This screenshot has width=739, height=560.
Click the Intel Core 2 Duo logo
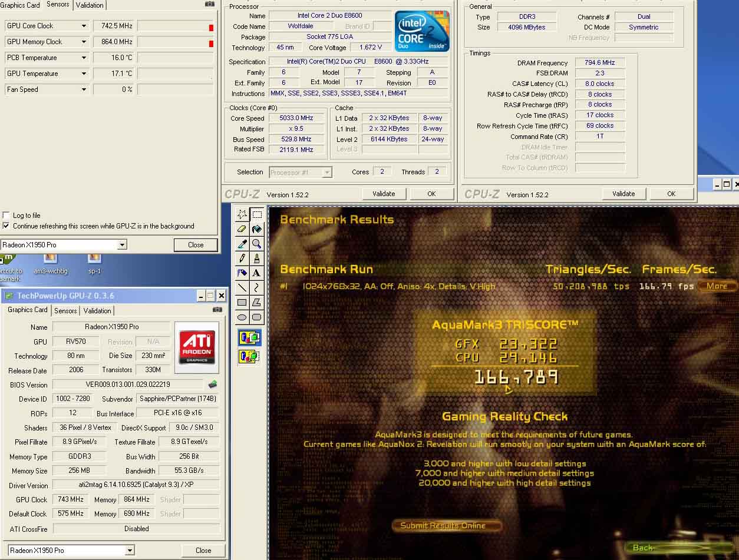(x=422, y=32)
